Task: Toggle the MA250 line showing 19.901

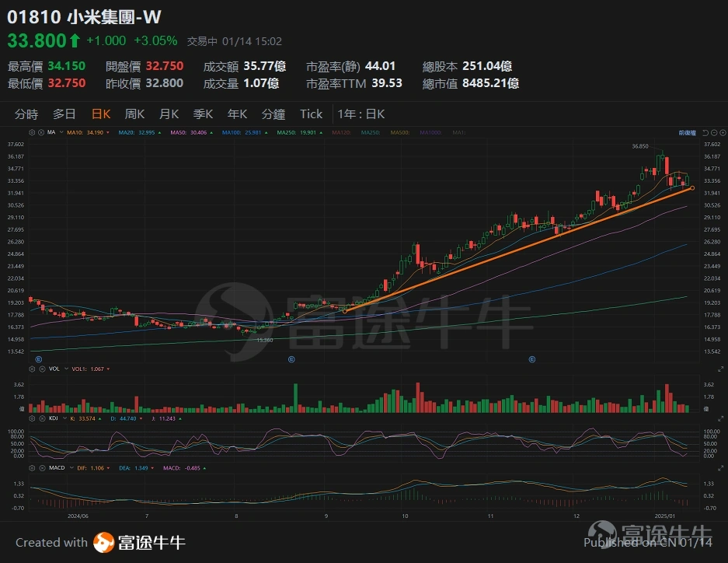Action: coord(299,132)
